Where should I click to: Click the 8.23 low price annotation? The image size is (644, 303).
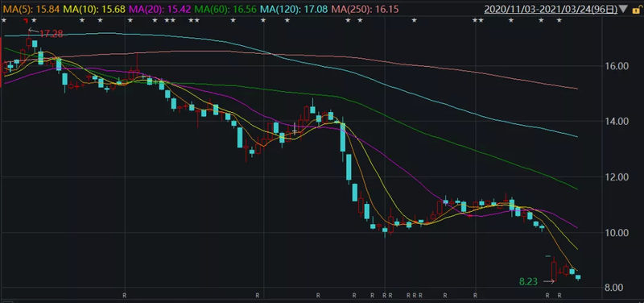(528, 281)
